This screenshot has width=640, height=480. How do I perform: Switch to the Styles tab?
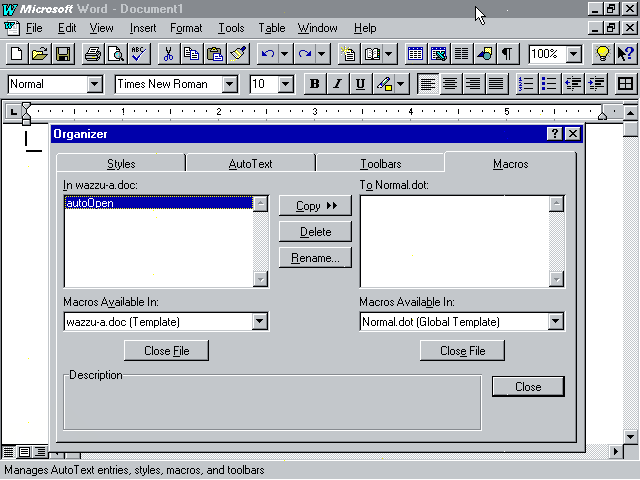point(121,164)
